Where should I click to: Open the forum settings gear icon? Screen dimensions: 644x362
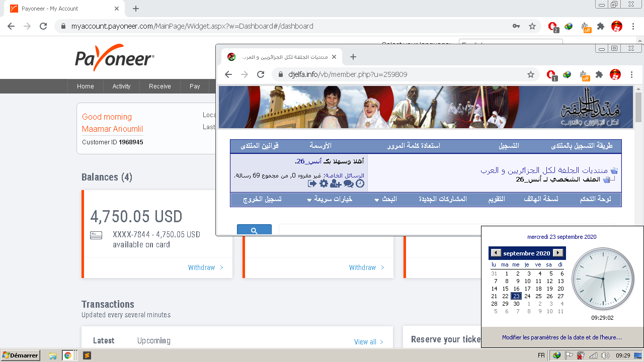[x=324, y=184]
